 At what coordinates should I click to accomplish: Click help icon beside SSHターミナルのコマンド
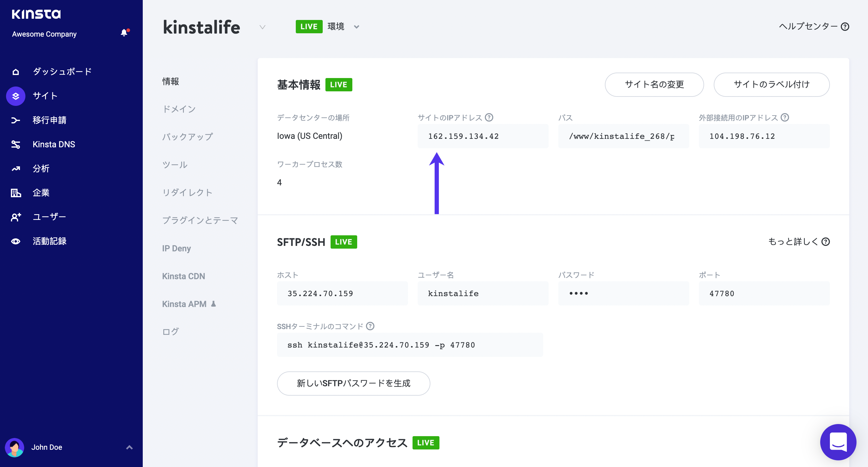click(x=370, y=326)
